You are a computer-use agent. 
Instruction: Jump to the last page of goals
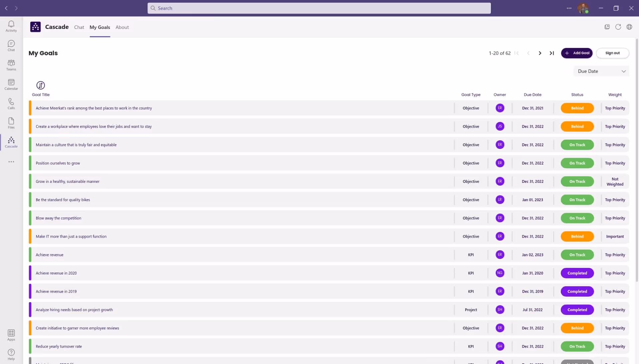pyautogui.click(x=551, y=53)
